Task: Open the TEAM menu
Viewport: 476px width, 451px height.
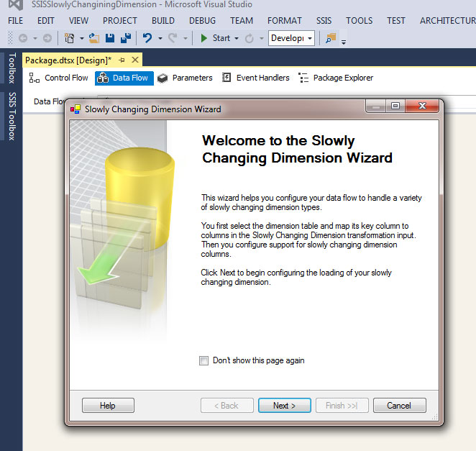Action: coord(242,21)
